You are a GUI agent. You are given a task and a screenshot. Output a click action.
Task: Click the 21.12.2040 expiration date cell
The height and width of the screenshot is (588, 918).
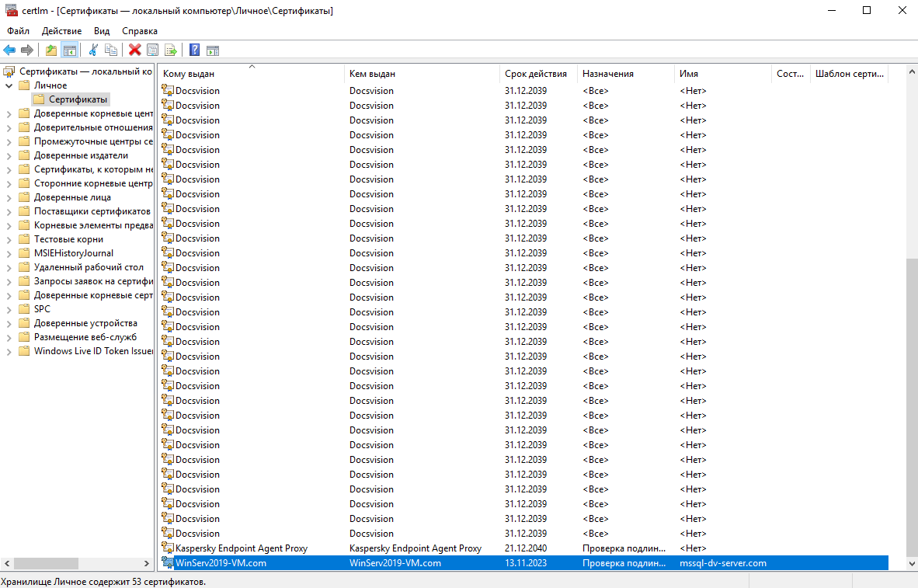pos(525,548)
